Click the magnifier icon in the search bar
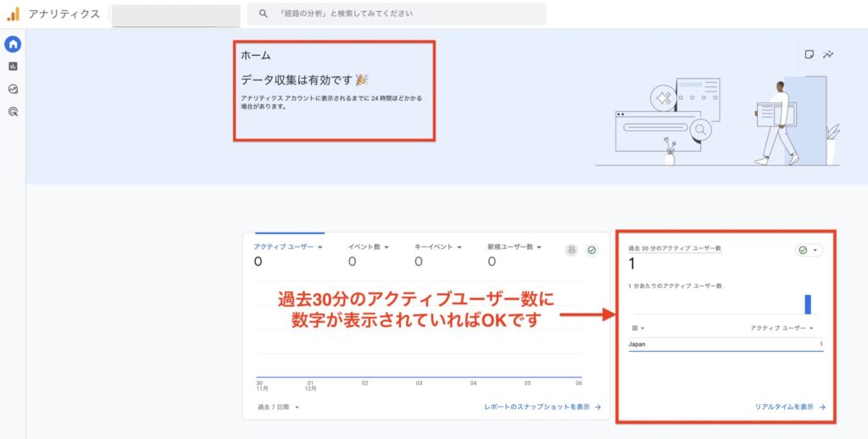The height and width of the screenshot is (439, 868). pos(264,14)
